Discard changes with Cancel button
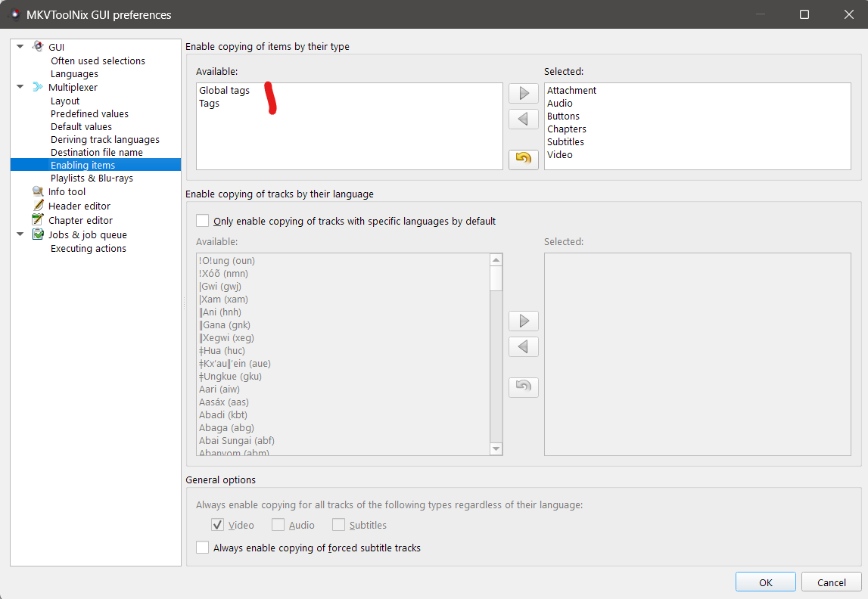This screenshot has height=599, width=868. 832,582
